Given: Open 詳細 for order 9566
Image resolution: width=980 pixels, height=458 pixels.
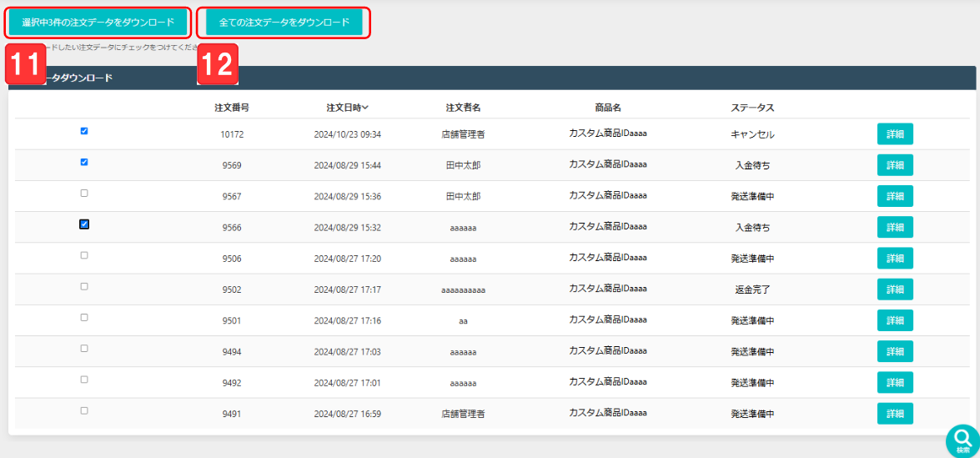Looking at the screenshot, I should 895,228.
